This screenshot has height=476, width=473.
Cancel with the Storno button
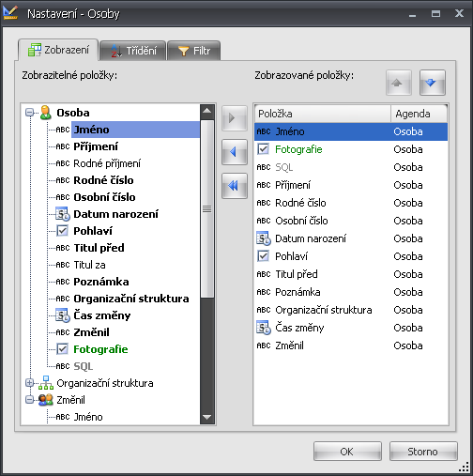coord(423,452)
